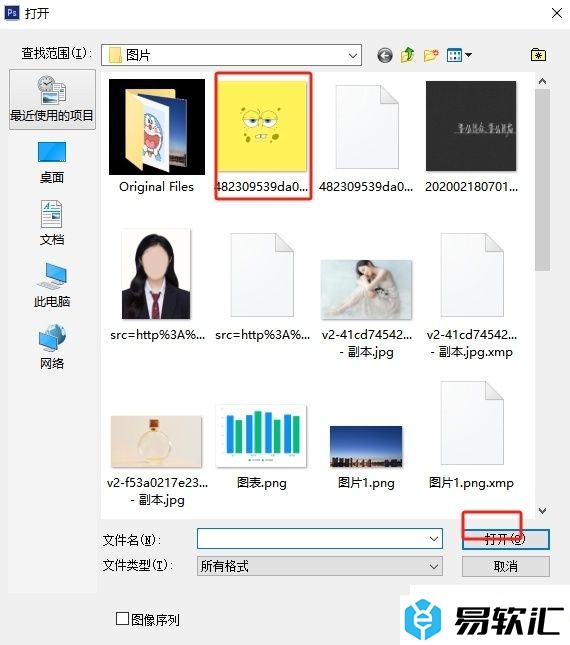The image size is (570, 645).
Task: Select the perfume bottle v2-f53a0217e23 thumbnail
Action: [156, 441]
